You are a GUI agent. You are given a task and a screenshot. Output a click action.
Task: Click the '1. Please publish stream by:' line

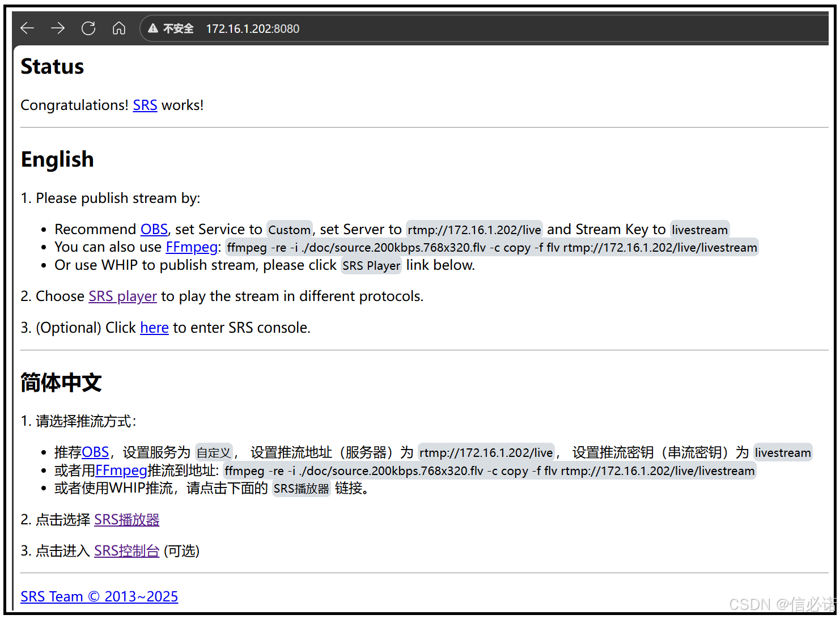(x=111, y=198)
